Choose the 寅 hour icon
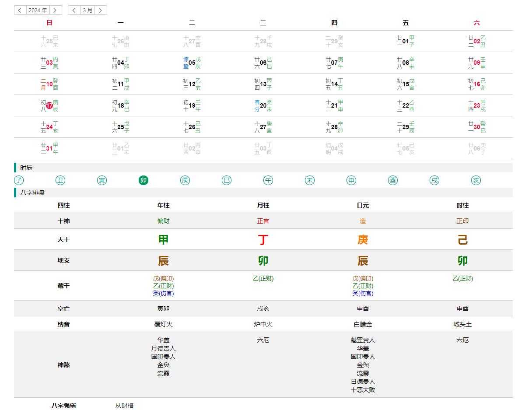Viewport: 532px width, 410px height. pyautogui.click(x=102, y=180)
